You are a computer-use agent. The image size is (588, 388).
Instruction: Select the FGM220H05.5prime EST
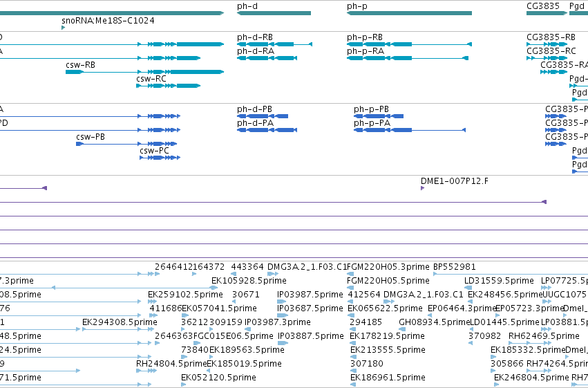coord(350,288)
